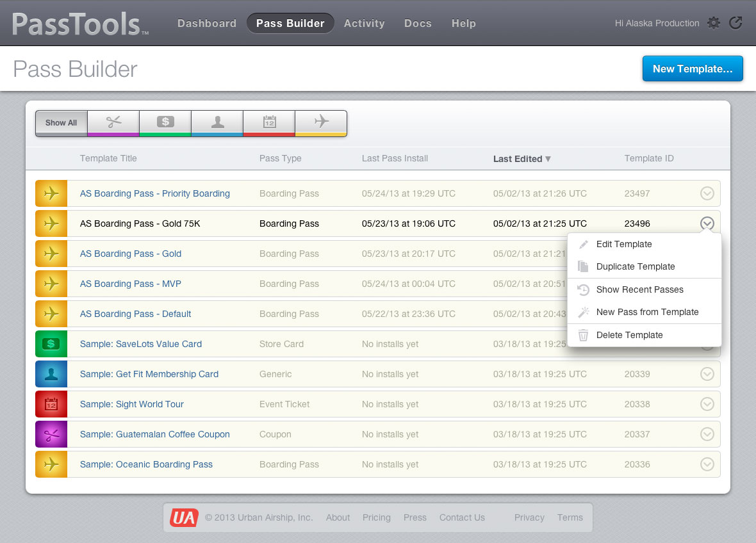Open AS Boarding Pass - Priority Boarding
756x543 pixels.
pos(155,193)
